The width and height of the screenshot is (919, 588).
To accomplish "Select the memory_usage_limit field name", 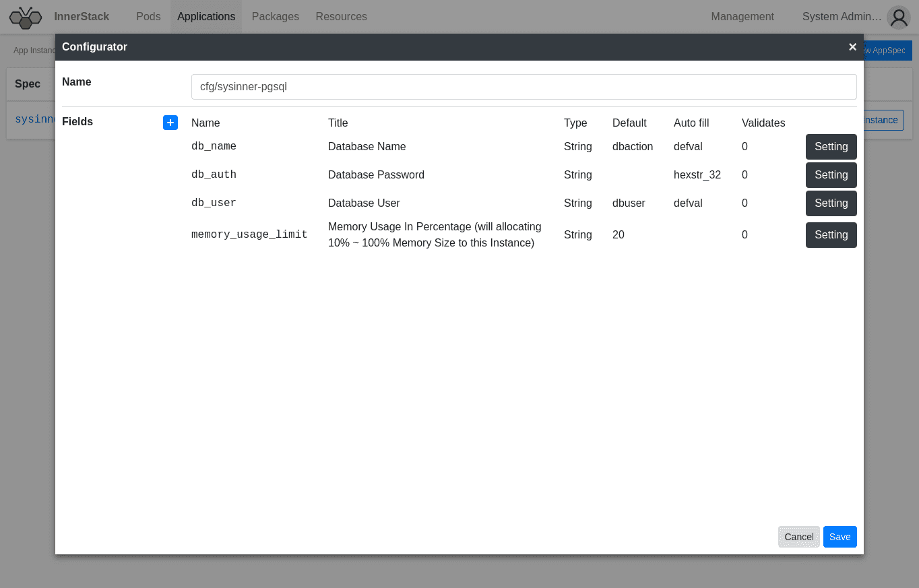I will 249,235.
